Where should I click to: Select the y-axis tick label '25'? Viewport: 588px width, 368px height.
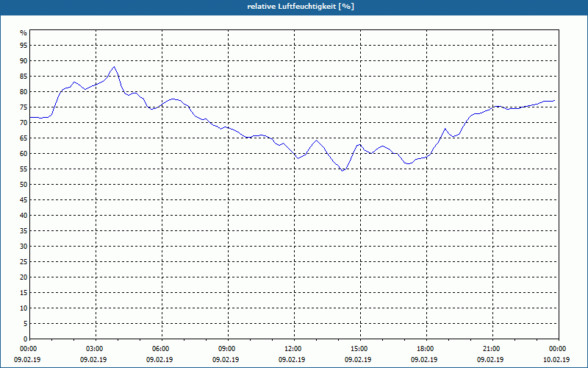point(24,262)
